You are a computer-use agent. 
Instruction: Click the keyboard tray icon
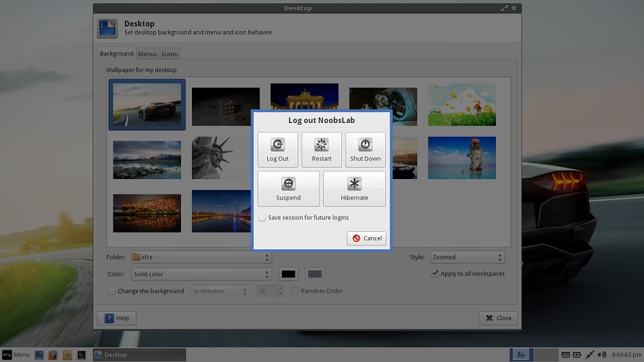(565, 355)
